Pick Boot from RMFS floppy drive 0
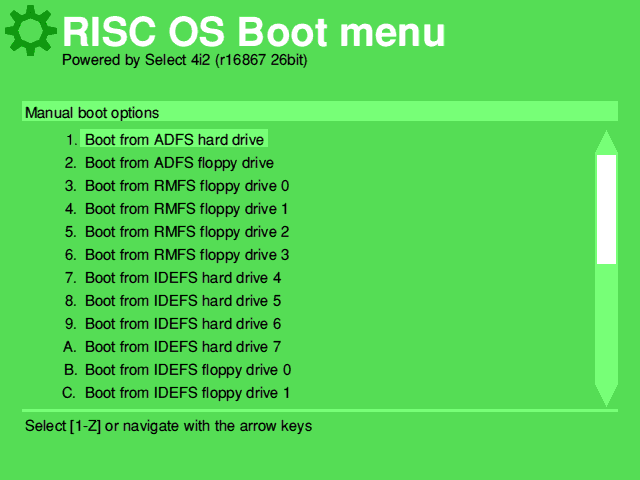The image size is (640, 480). click(187, 186)
